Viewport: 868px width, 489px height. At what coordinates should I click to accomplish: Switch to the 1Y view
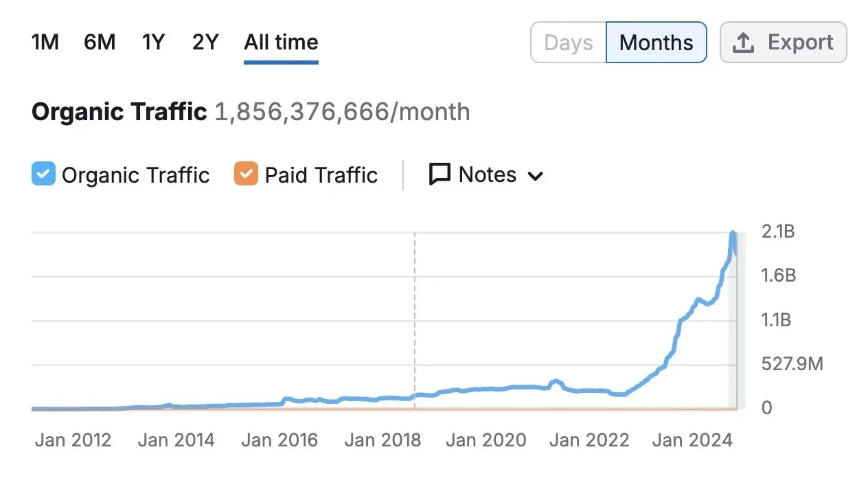[152, 42]
